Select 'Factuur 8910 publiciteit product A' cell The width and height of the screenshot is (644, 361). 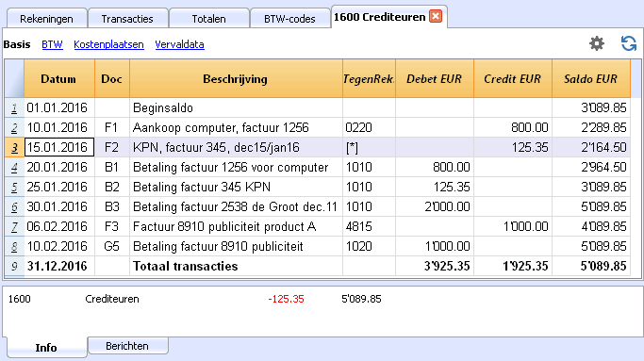tap(236, 226)
